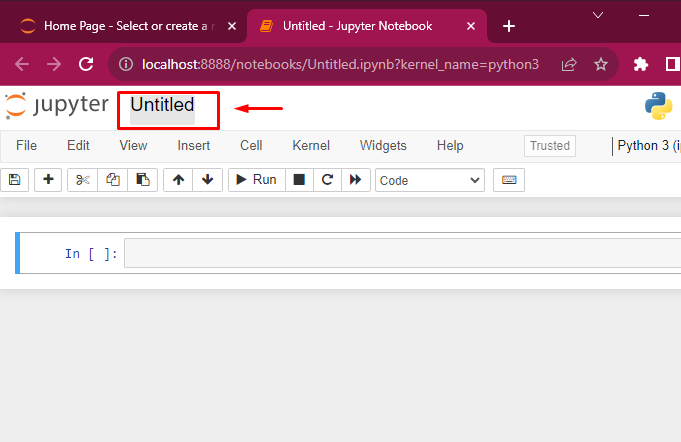Image resolution: width=681 pixels, height=442 pixels.
Task: Cut selected cells with scissors icon
Action: 83,180
